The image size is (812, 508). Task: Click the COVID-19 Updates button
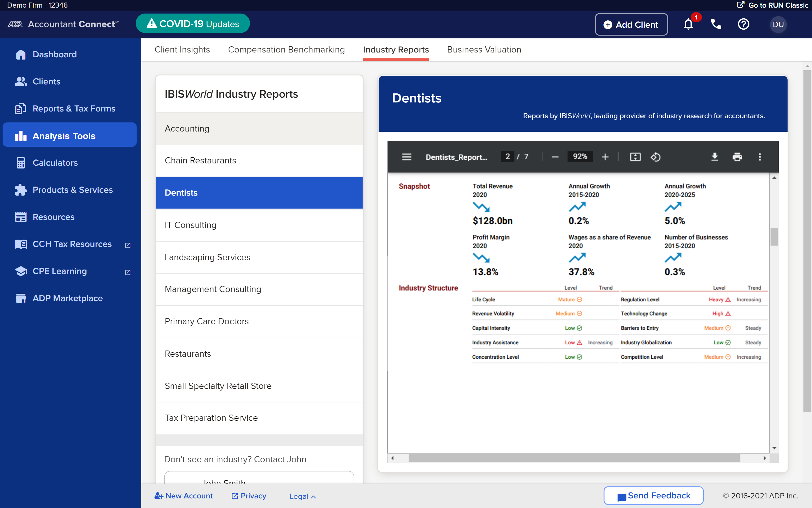(193, 23)
